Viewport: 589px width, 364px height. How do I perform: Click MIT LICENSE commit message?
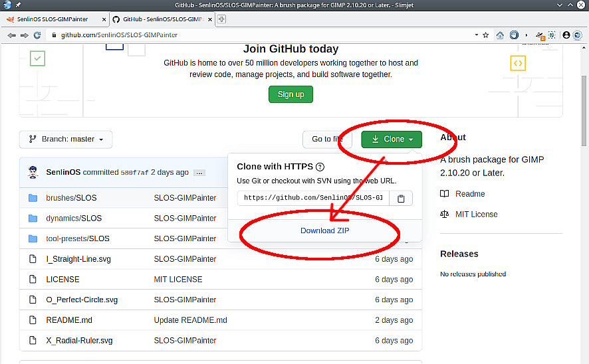pos(178,279)
